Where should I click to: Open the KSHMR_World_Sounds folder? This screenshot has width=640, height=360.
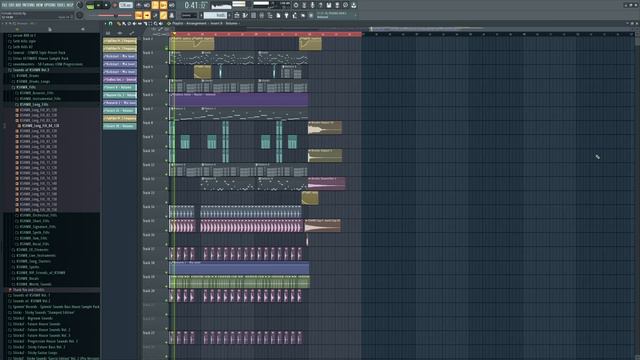coord(32,284)
